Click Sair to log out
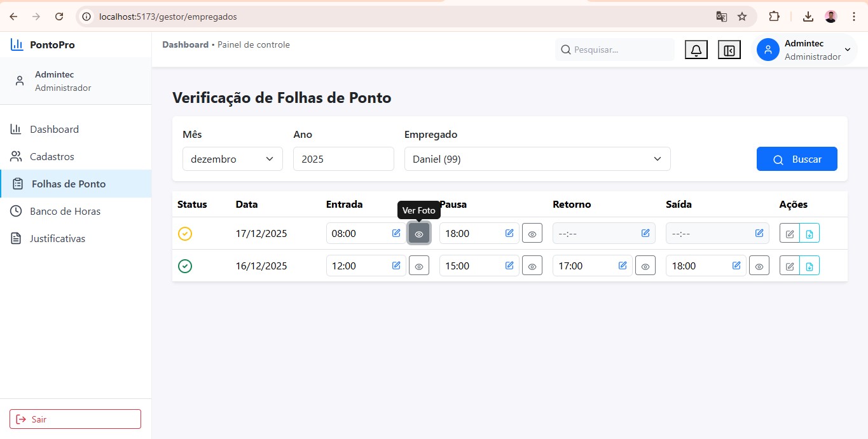This screenshot has height=439, width=868. (x=74, y=419)
